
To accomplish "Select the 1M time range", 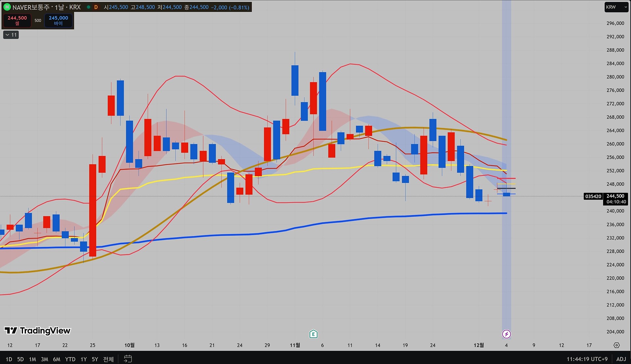I will point(32,359).
